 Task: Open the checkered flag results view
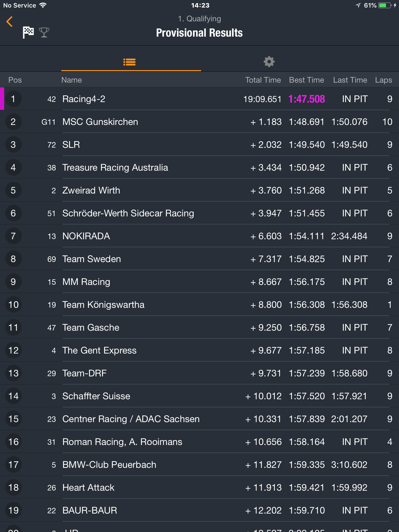coord(28,32)
